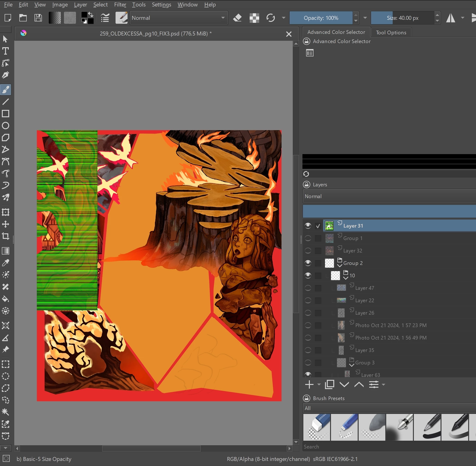
Task: Select the Move tool
Action: tap(5, 224)
